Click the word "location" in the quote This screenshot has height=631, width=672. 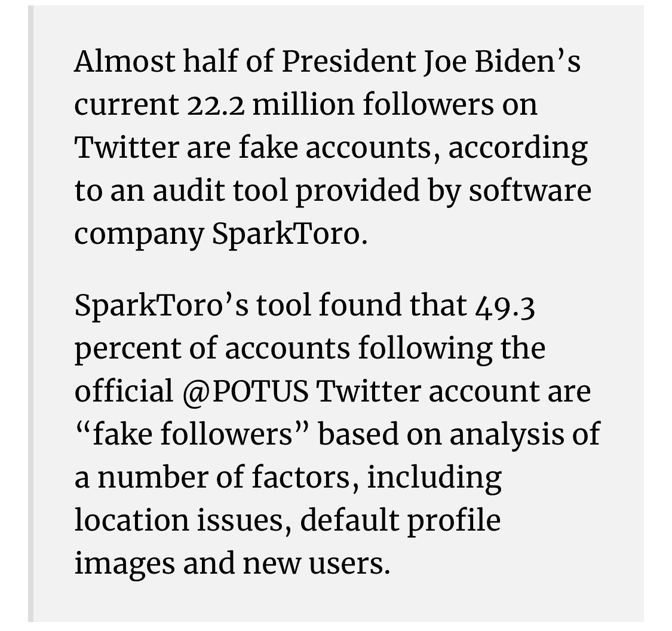click(x=132, y=519)
